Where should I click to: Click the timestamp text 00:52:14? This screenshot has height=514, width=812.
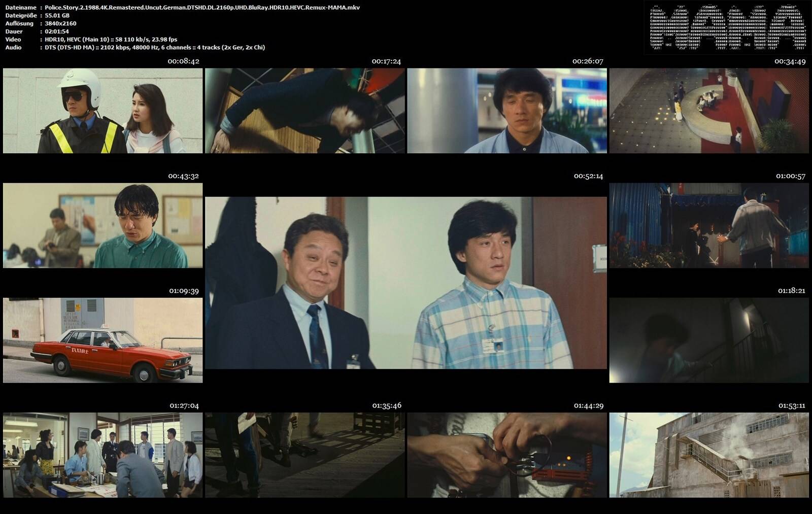588,176
